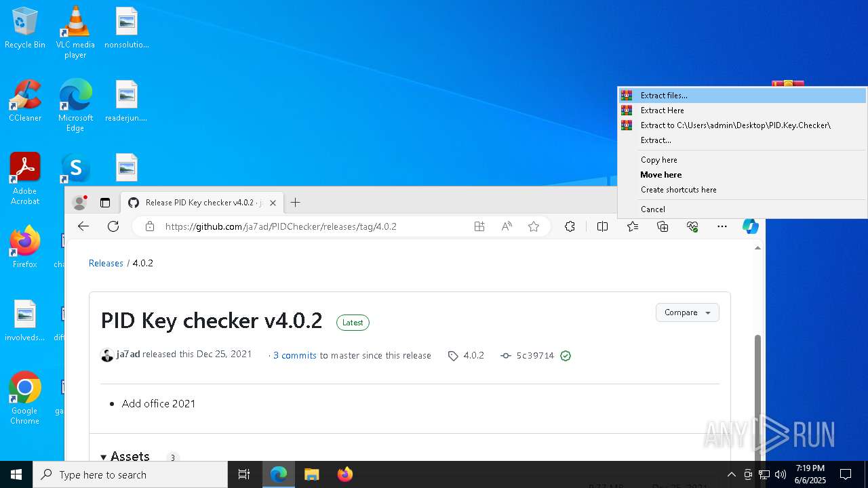868x488 pixels.
Task: Open the apps icon in address bar
Action: [x=479, y=226]
